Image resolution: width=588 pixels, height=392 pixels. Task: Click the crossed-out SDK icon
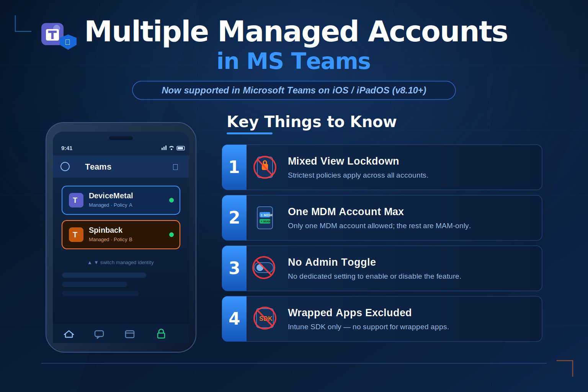[x=265, y=318]
